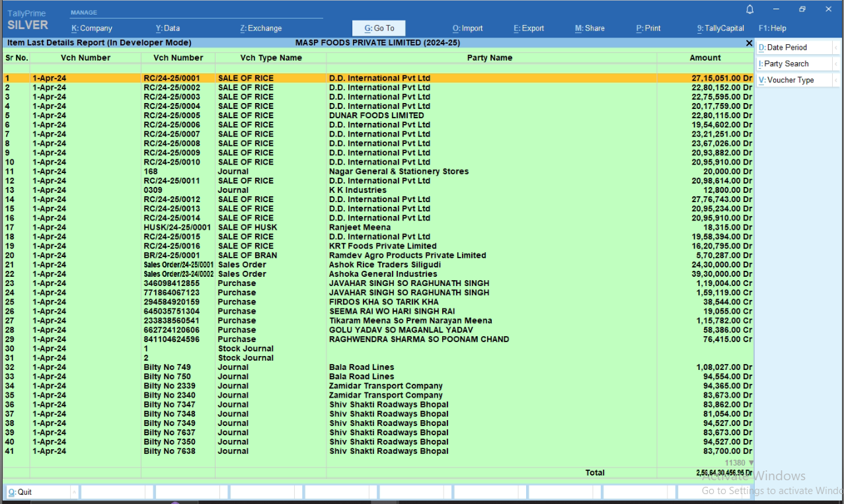844x504 pixels.
Task: Select Bilty No 7638 journal row
Action: [x=378, y=451]
